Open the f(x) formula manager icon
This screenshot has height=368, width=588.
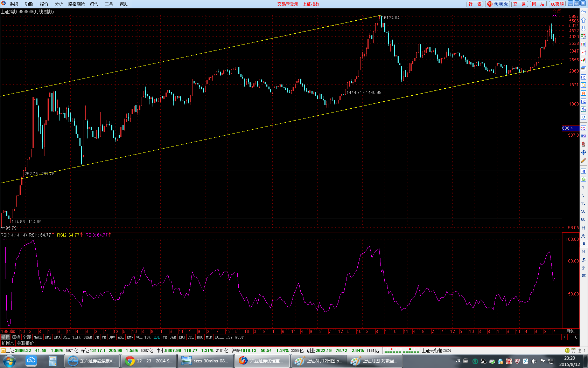[583, 109]
